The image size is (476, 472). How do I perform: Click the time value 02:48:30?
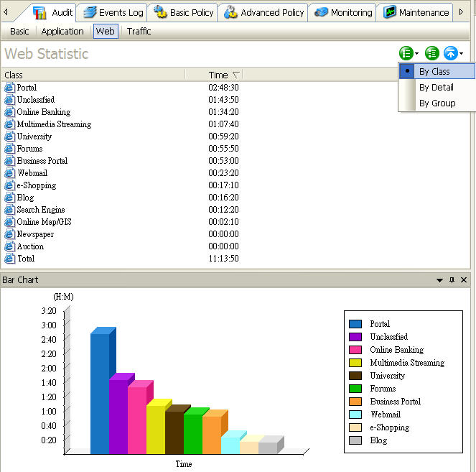click(223, 88)
